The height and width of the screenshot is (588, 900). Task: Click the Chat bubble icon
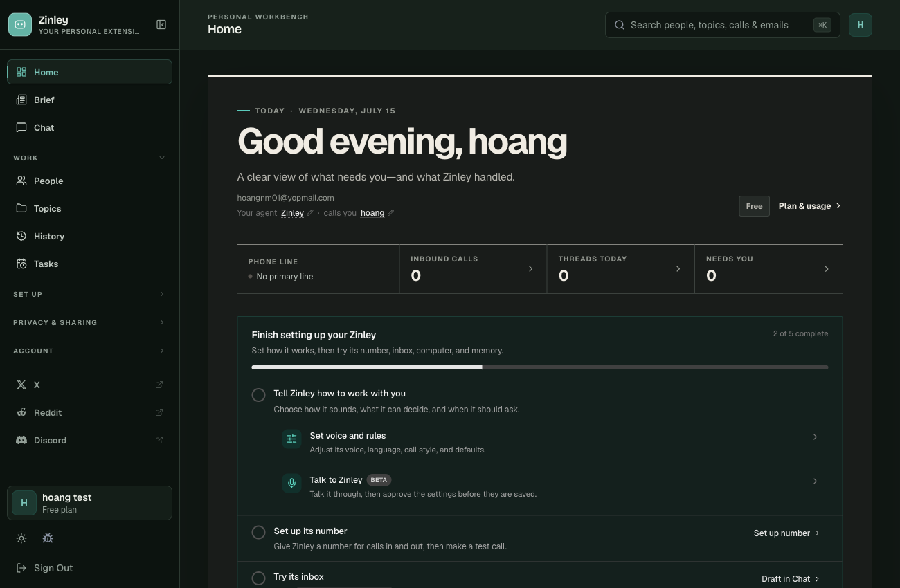click(21, 127)
